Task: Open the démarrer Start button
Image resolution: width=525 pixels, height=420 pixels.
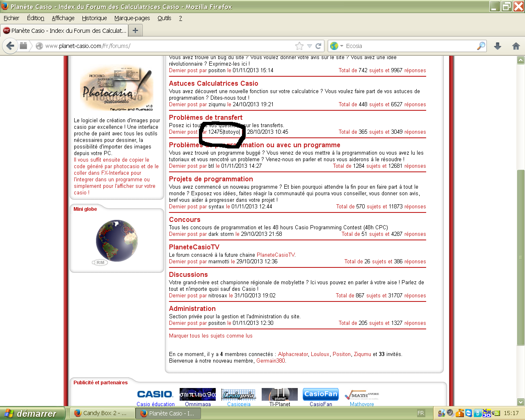Action: coord(32,413)
